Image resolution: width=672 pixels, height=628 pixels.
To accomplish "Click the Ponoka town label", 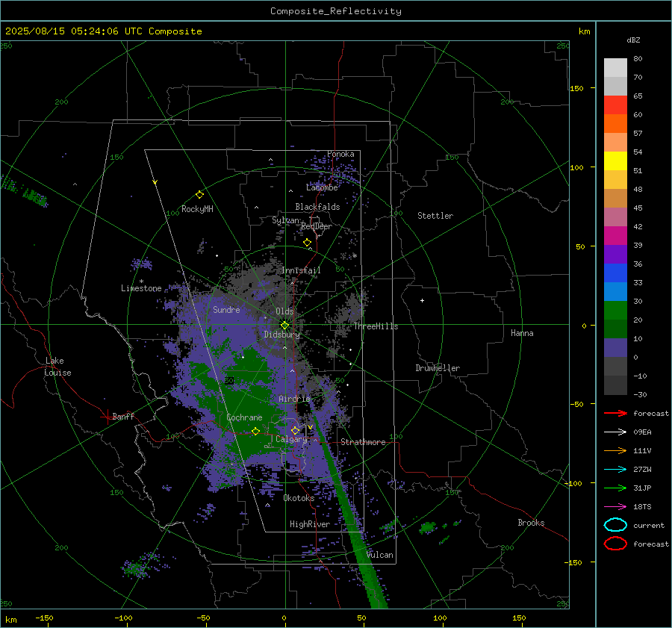I will pos(340,154).
